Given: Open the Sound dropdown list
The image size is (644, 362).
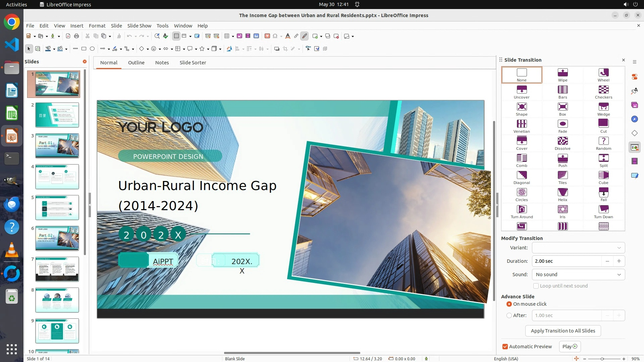Looking at the screenshot, I should pos(578,275).
